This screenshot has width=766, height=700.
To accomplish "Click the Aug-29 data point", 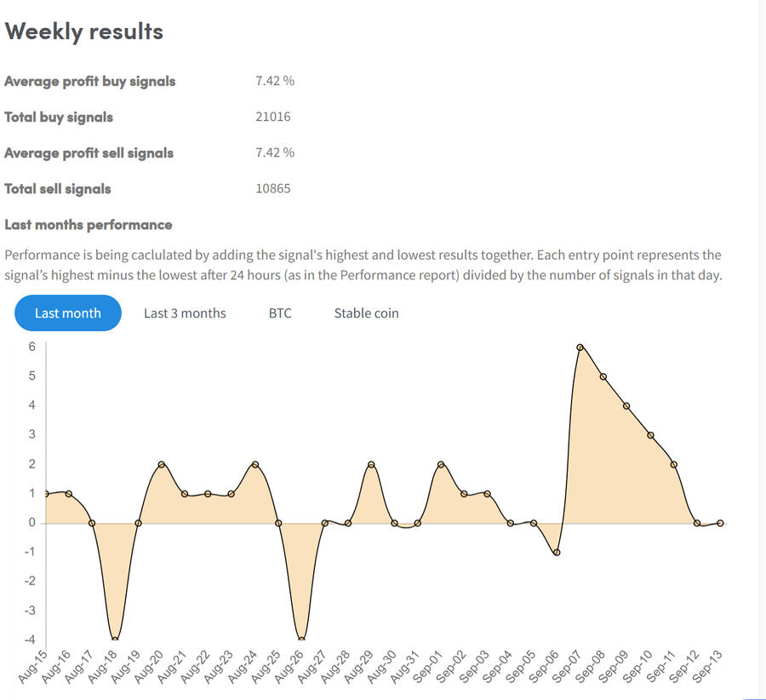I will (x=371, y=464).
